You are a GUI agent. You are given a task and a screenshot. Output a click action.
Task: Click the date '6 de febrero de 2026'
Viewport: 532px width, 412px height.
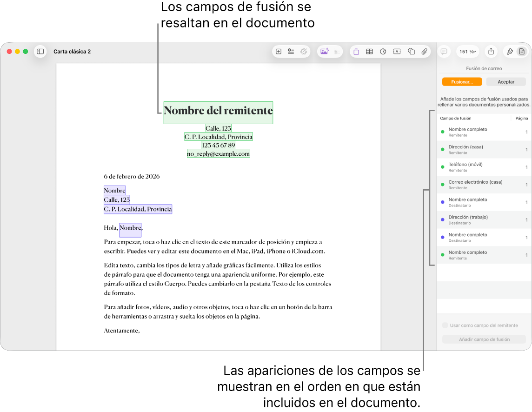pyautogui.click(x=132, y=177)
